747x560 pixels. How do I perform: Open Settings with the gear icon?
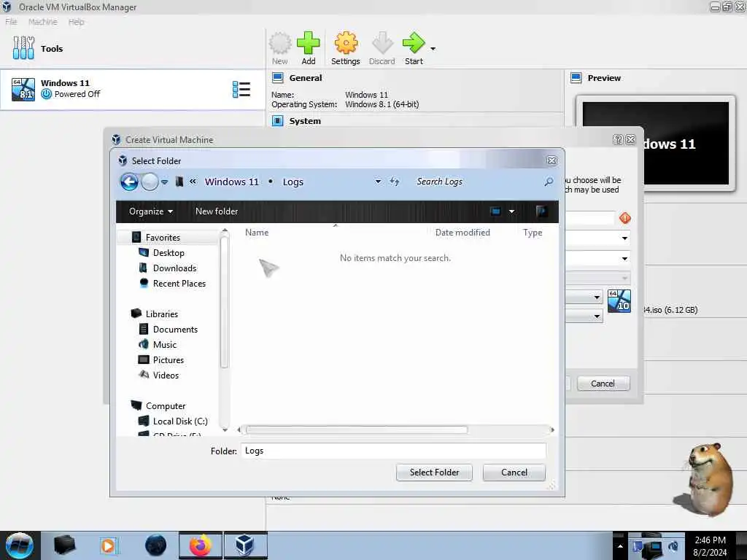345,48
